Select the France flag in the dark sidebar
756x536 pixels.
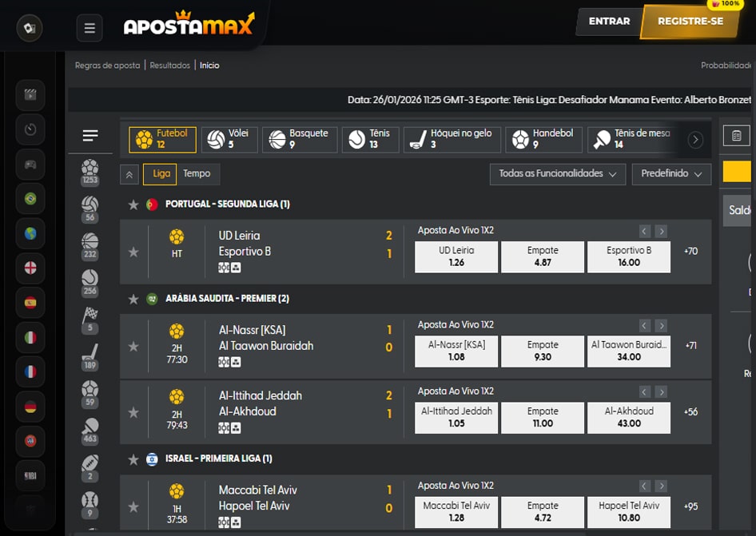(x=30, y=371)
